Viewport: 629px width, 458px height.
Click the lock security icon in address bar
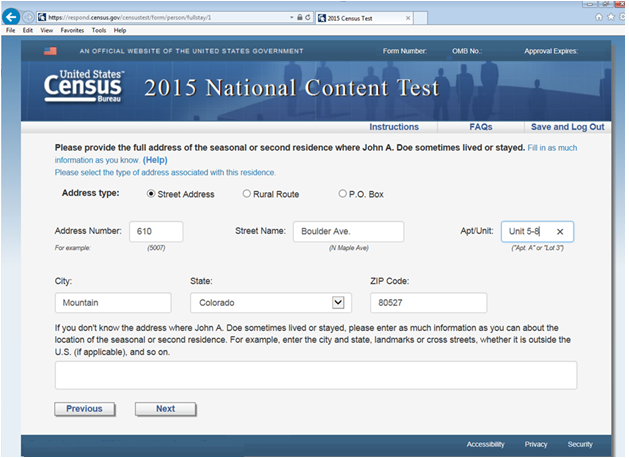coord(300,17)
